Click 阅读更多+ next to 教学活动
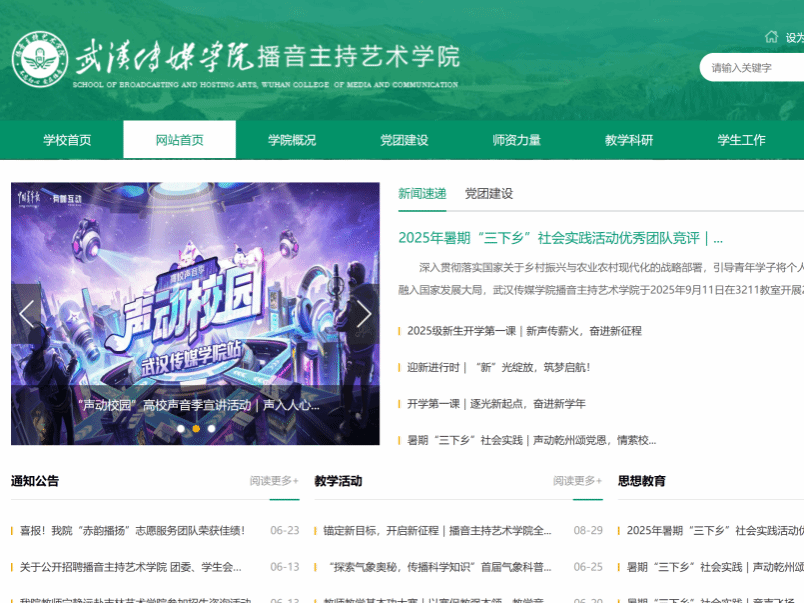Image resolution: width=804 pixels, height=603 pixels. [578, 481]
